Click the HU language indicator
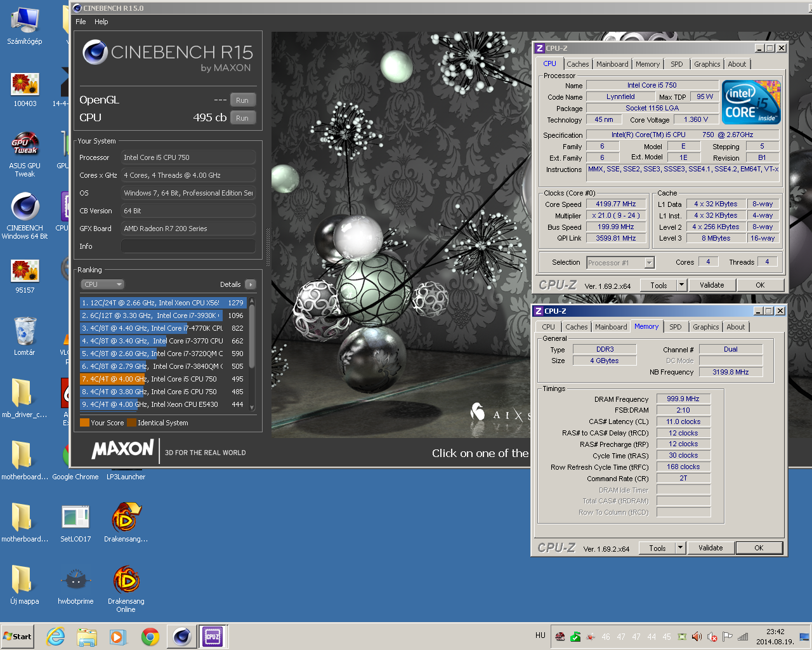 540,635
